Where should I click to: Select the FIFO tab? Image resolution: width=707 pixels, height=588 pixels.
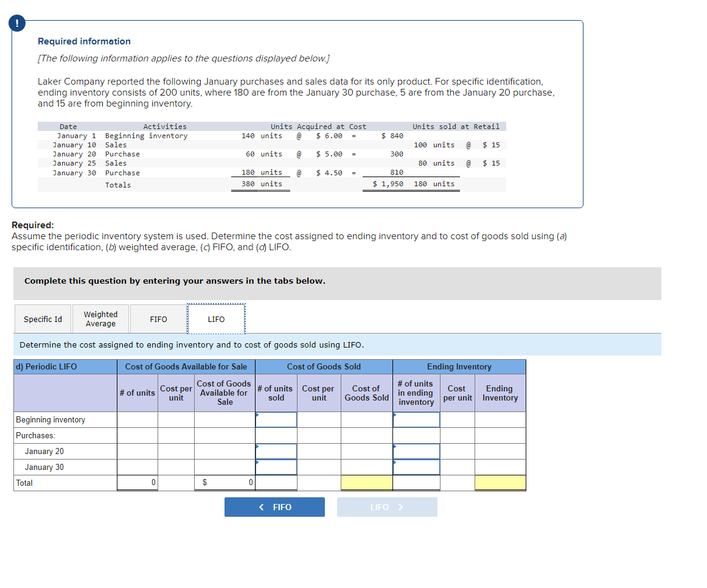point(158,319)
